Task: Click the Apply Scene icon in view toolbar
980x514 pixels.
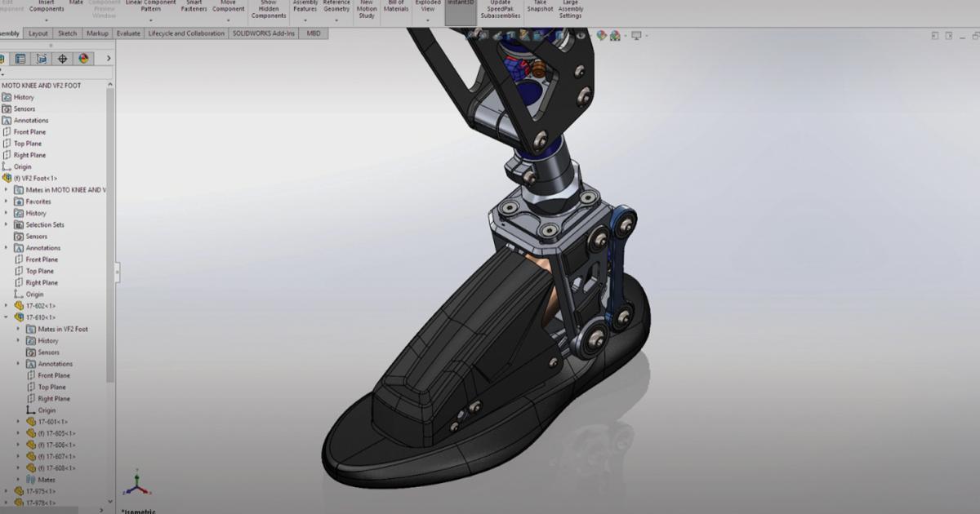Action: (x=614, y=36)
